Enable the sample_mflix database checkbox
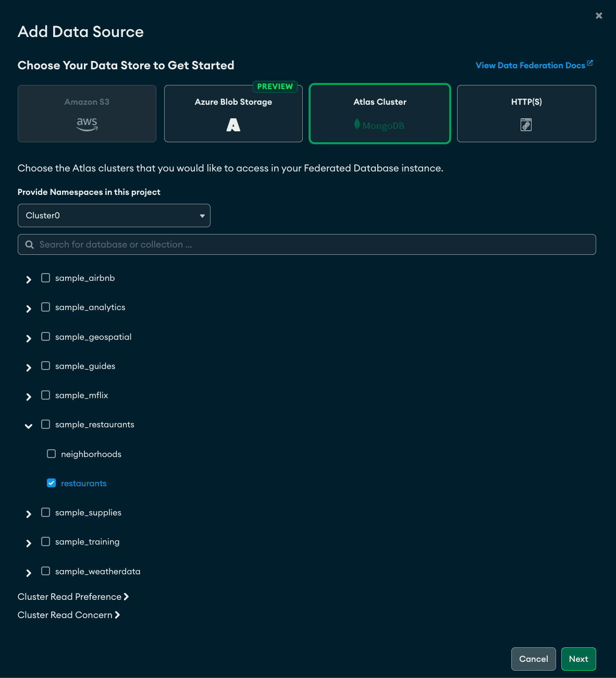 (x=46, y=395)
